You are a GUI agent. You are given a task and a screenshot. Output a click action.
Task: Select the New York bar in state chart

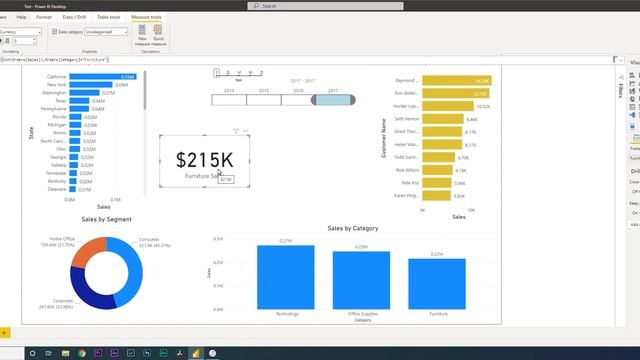click(x=91, y=84)
